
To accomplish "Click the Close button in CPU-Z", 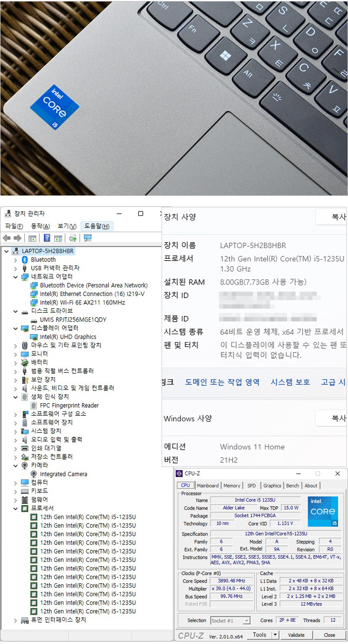I will click(330, 635).
